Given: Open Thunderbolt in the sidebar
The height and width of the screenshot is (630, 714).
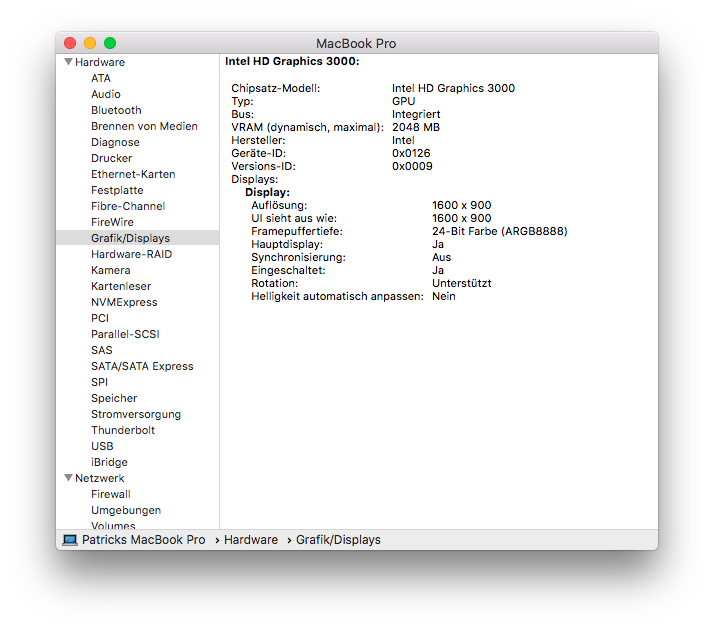Looking at the screenshot, I should (x=123, y=430).
